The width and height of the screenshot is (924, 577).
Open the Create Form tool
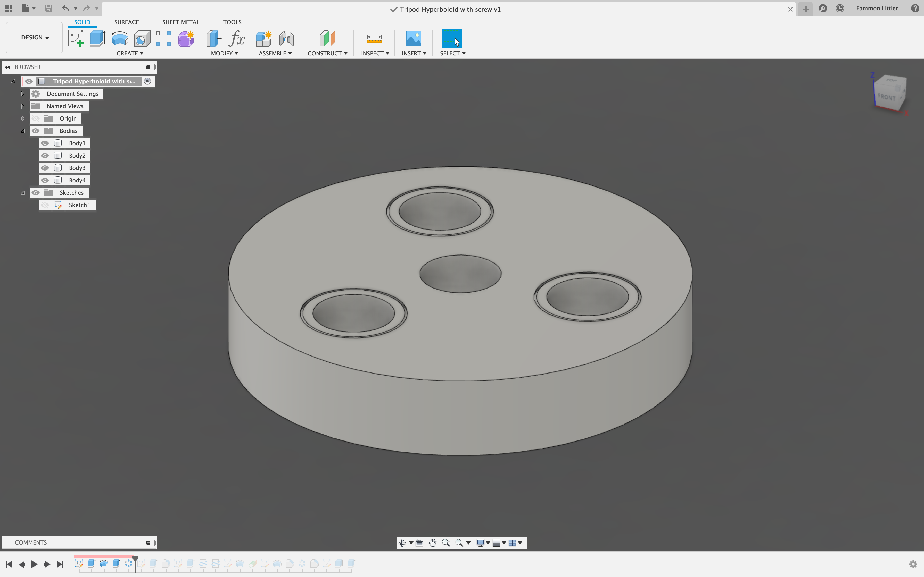pyautogui.click(x=186, y=39)
